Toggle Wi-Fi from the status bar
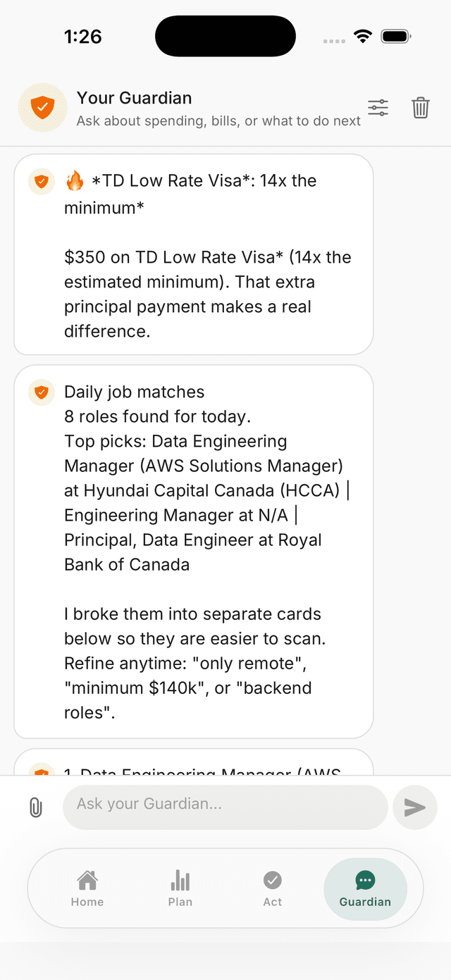Image resolution: width=451 pixels, height=980 pixels. 363,36
